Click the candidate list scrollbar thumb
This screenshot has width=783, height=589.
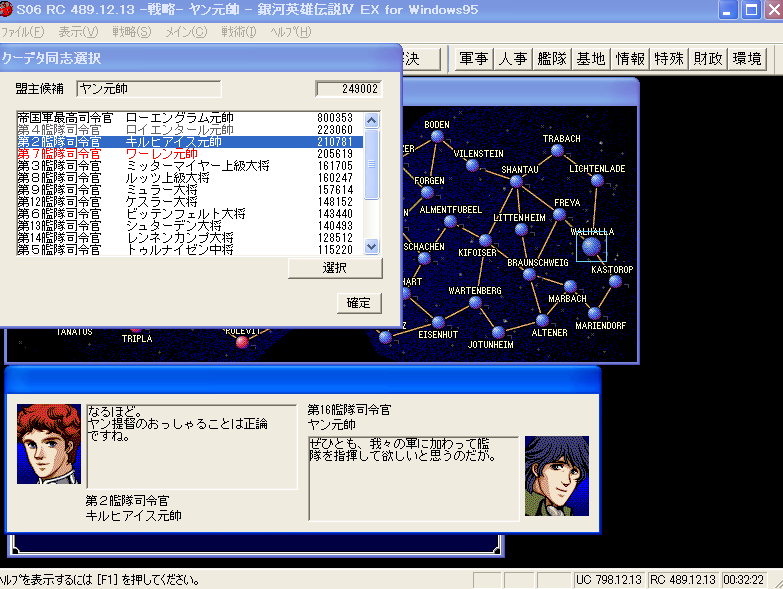[372, 165]
